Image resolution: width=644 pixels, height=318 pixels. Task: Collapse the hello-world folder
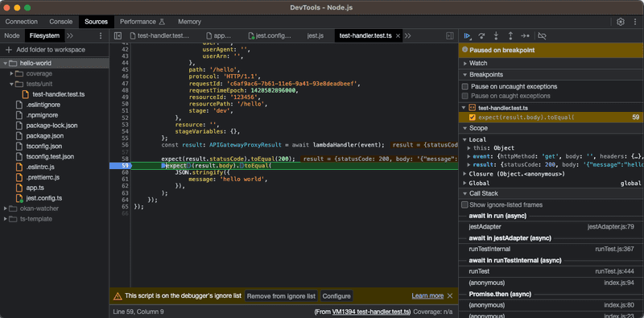6,64
